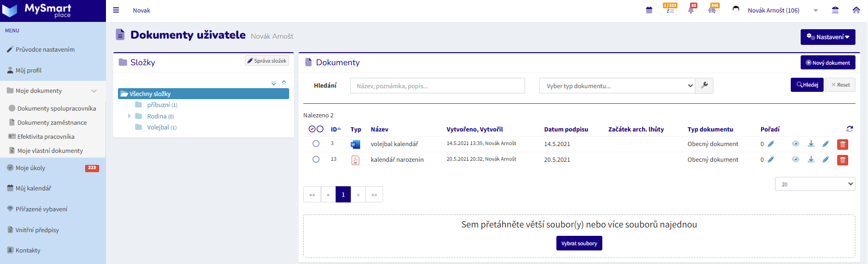Viewport: 868px width, 264px height.
Task: Expand the Rodina folder tree node
Action: (x=129, y=116)
